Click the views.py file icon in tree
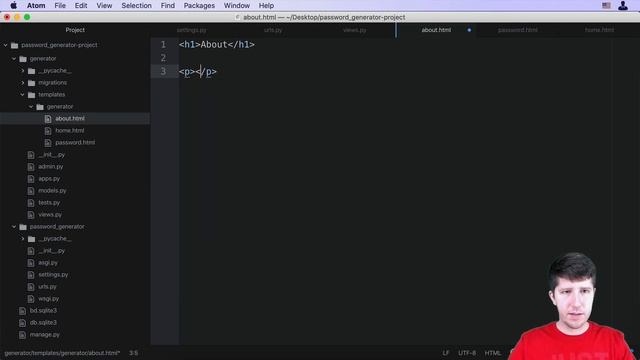640x360 pixels. (31, 215)
